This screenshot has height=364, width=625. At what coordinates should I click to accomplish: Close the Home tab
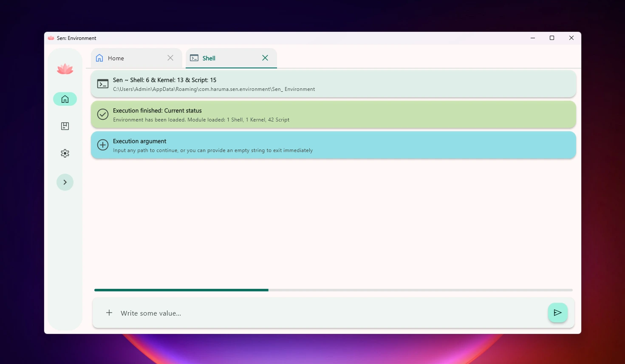coord(170,58)
